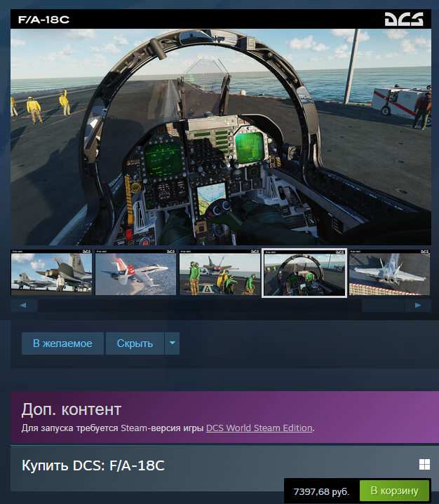
Task: Select the thumbnail of jet launching from carrier
Action: coord(390,273)
